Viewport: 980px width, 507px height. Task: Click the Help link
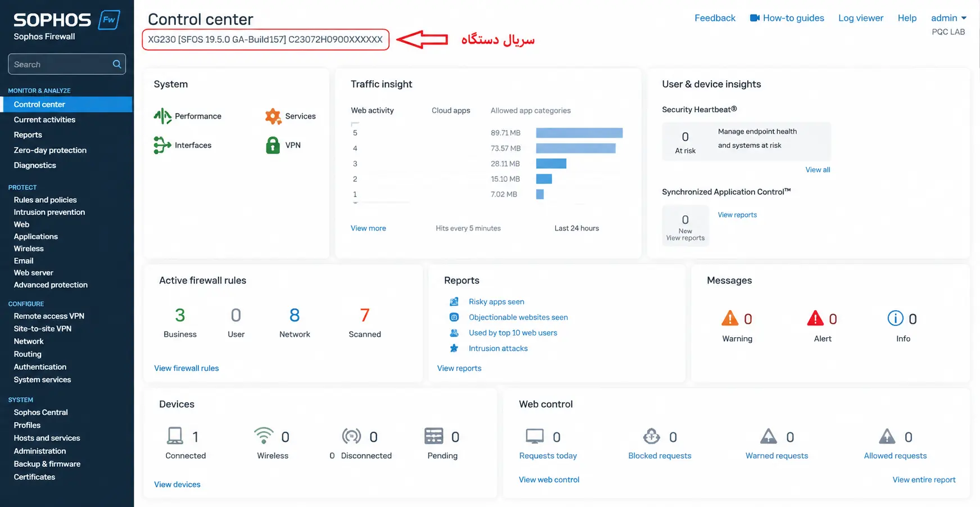907,18
